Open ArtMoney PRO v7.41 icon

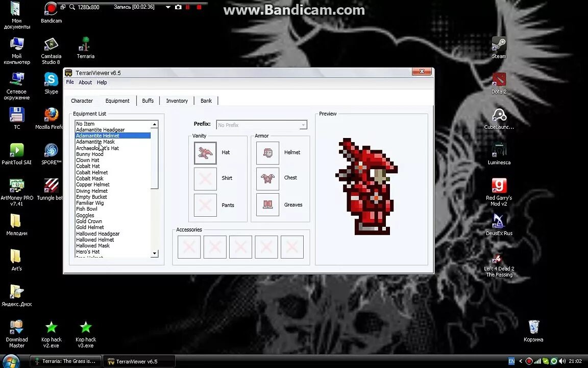pyautogui.click(x=16, y=192)
